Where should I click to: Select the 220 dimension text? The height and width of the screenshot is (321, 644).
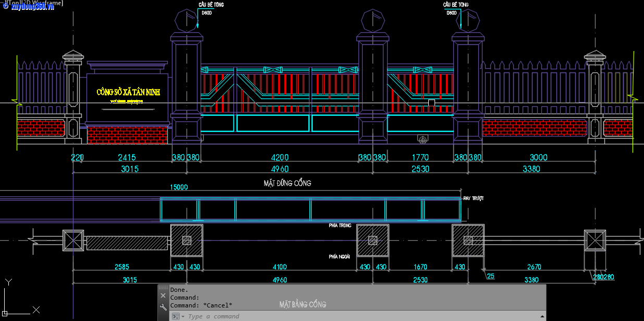pos(77,157)
